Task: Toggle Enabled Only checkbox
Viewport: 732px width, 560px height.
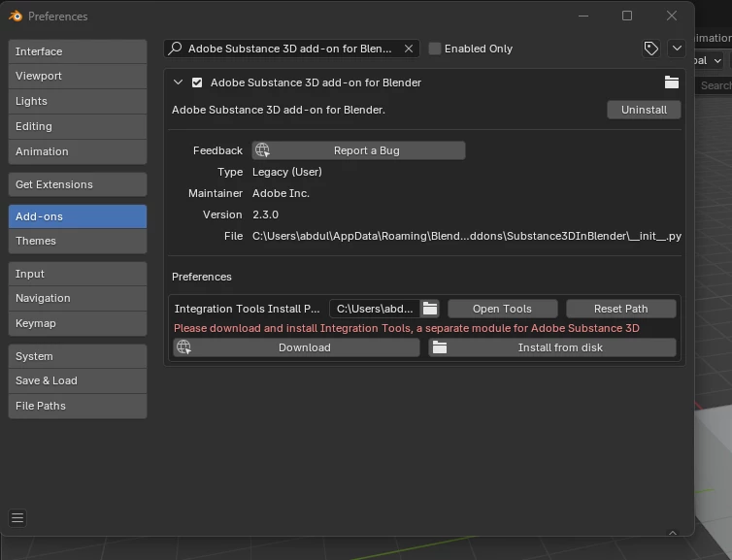Action: [x=435, y=49]
